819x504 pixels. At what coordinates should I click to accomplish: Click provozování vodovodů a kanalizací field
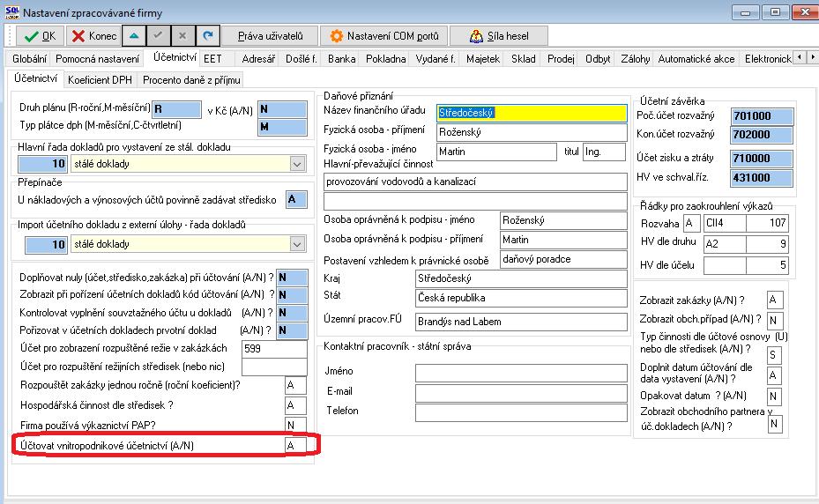coord(475,182)
